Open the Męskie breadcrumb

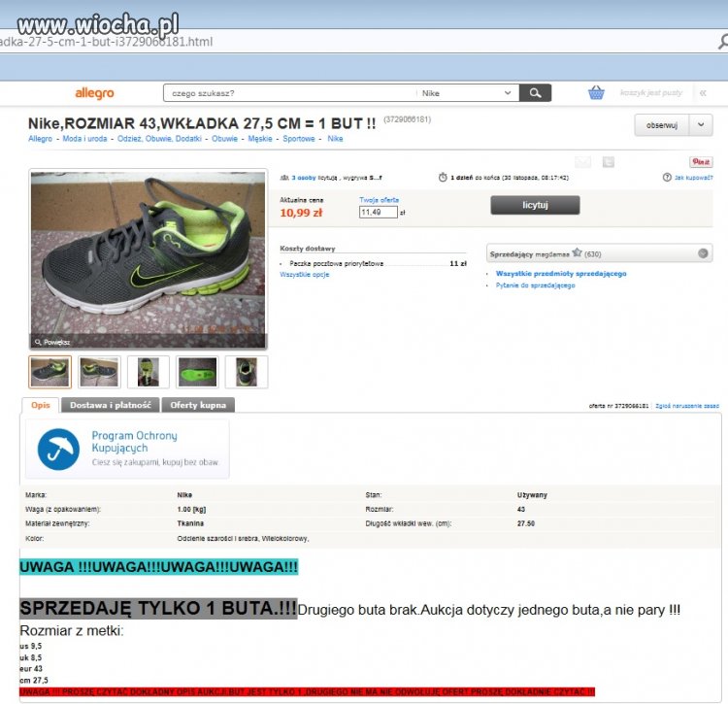point(260,139)
